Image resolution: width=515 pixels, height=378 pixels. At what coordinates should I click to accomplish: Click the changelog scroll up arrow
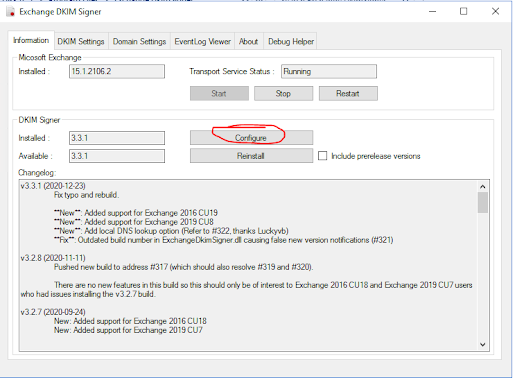[483, 187]
